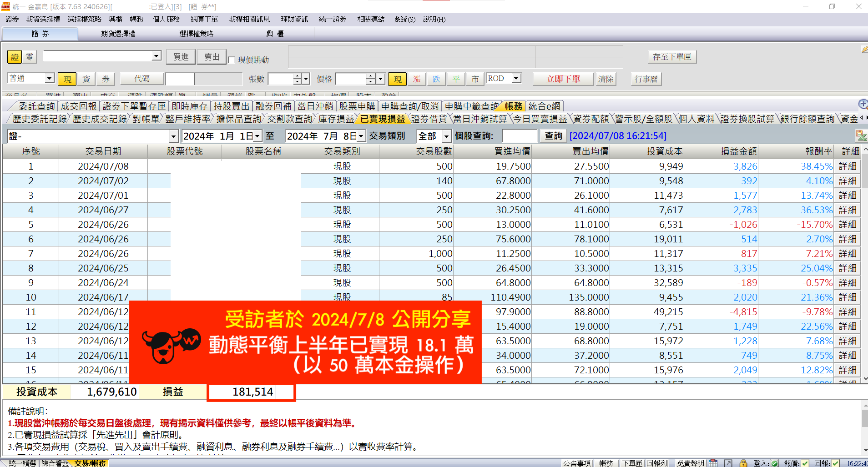
Task: Click the stock code input next to 代碼
Action: coord(180,79)
